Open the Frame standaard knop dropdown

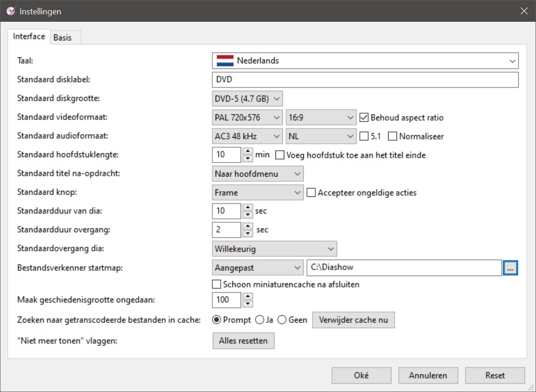pos(258,193)
